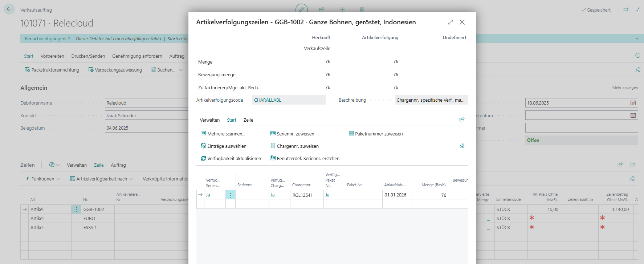Click Benutzerdef. Seriennr. erstellen
Viewport: 644px width, 264px height.
305,158
